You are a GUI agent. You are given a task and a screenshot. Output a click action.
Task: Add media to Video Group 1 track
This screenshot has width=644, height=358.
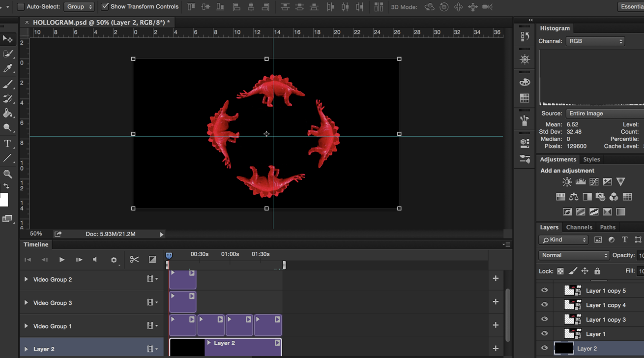click(496, 325)
